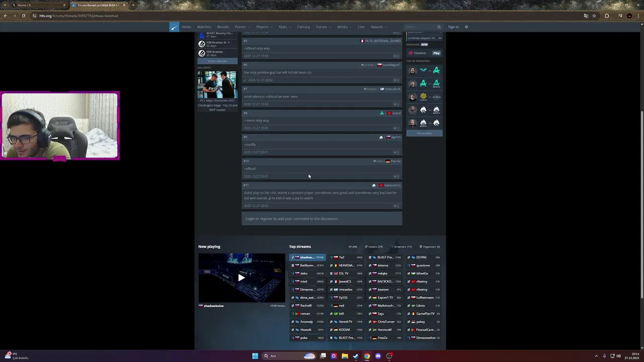Filter top streams by Streamers

pos(401,247)
